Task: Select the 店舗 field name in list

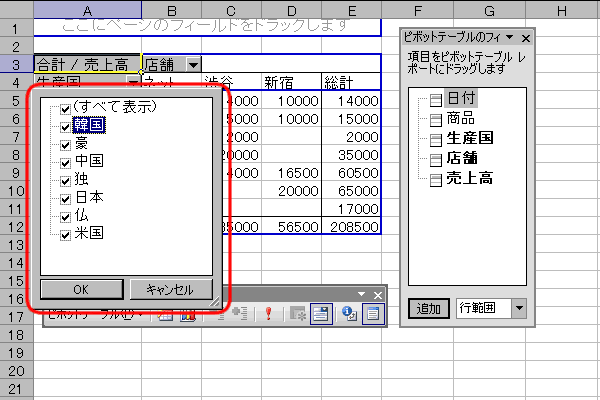Action: click(x=462, y=158)
